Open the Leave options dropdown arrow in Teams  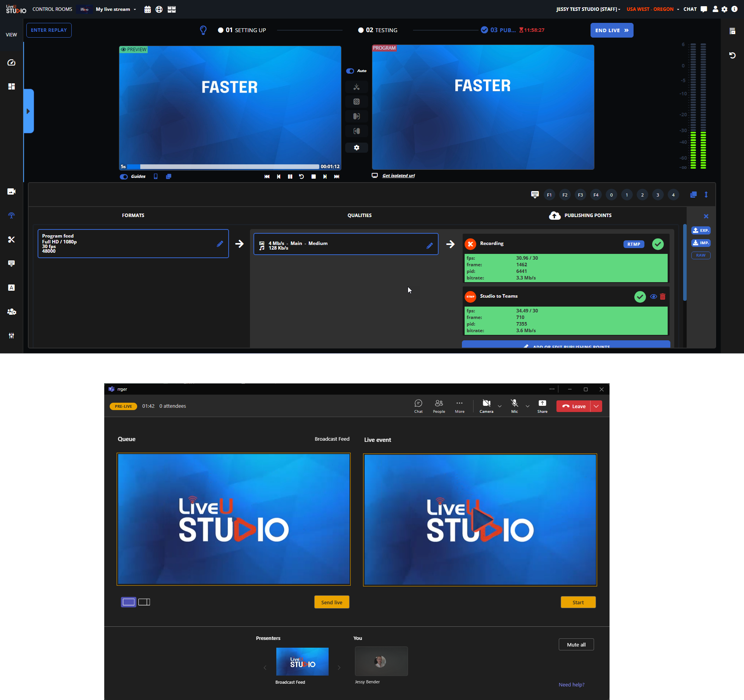pos(596,406)
